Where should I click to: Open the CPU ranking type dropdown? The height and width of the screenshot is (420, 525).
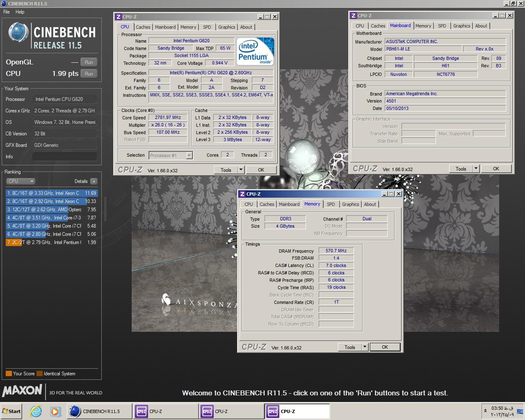[21, 181]
